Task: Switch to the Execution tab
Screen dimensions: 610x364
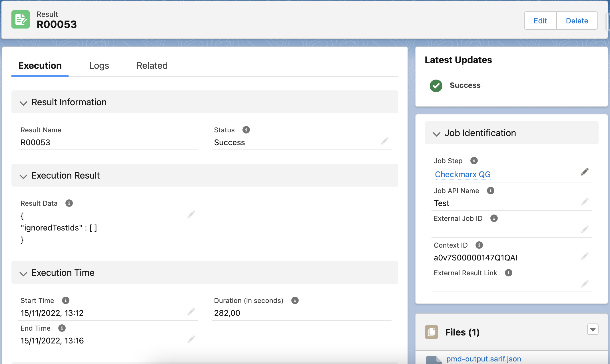Action: (40, 66)
